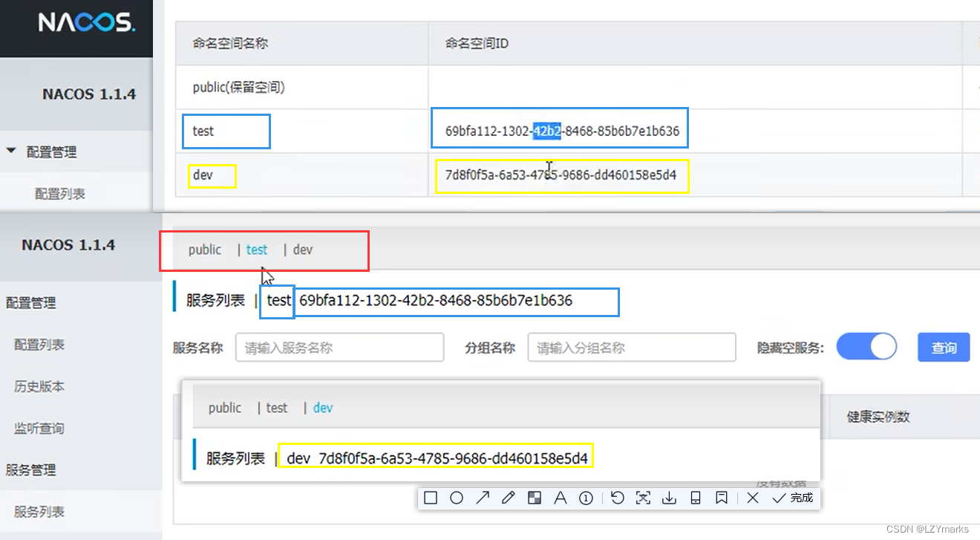Viewport: 980px width, 540px height.
Task: Click the 分组名称 label
Action: (x=490, y=348)
